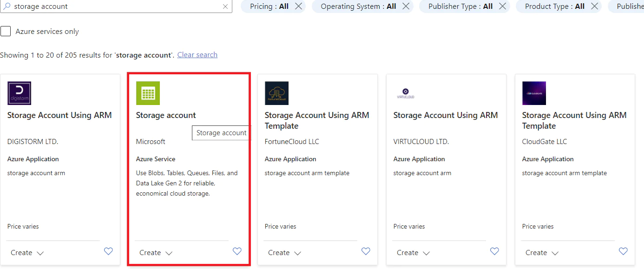
Task: Click the FortuneCloud LLC publisher name
Action: [x=292, y=142]
